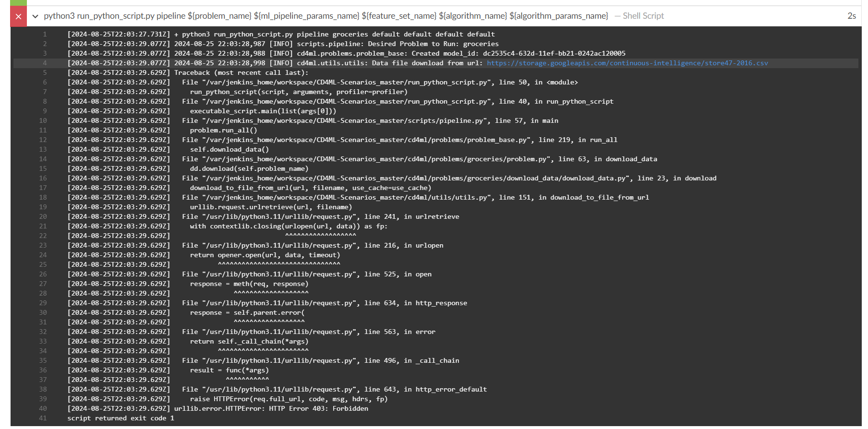Click "script returned exit code 1" line
Image resolution: width=868 pixels, height=429 pixels.
pos(121,418)
